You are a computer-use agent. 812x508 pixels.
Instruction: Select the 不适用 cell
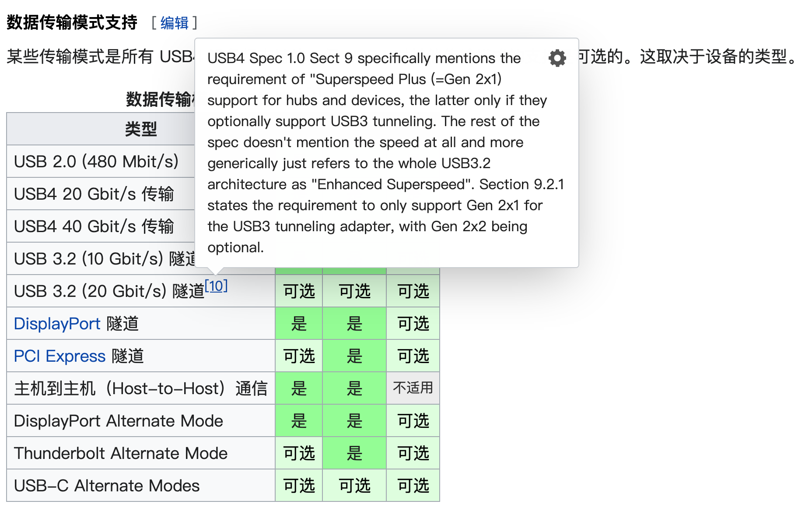tap(413, 388)
